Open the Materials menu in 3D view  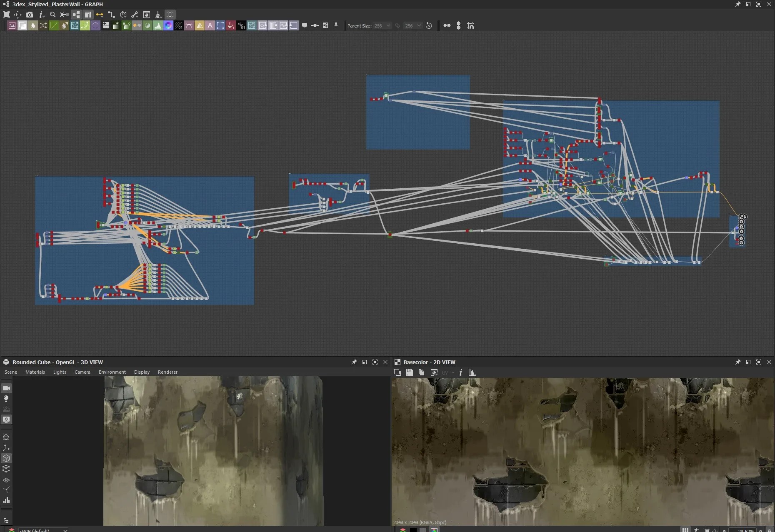pos(35,372)
